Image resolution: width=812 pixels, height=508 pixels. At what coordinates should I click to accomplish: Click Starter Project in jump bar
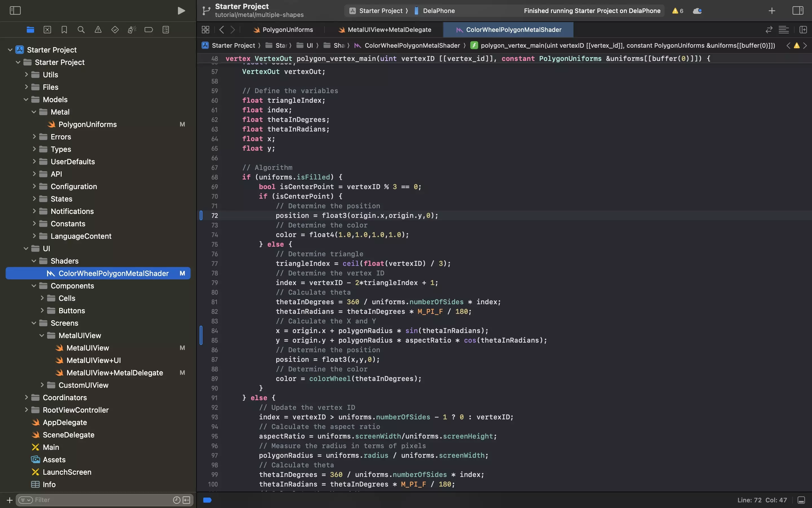click(x=228, y=45)
